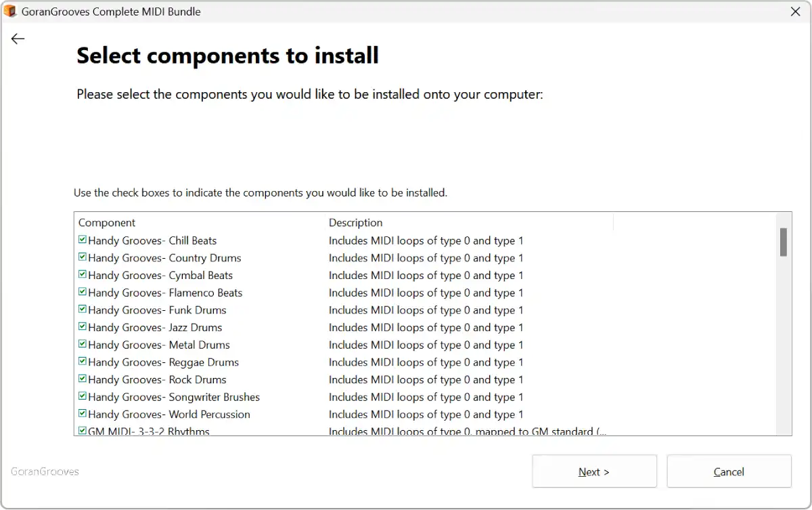
Task: Select the 'Handy Grooves- Flamenco Beats' row text
Action: click(165, 293)
